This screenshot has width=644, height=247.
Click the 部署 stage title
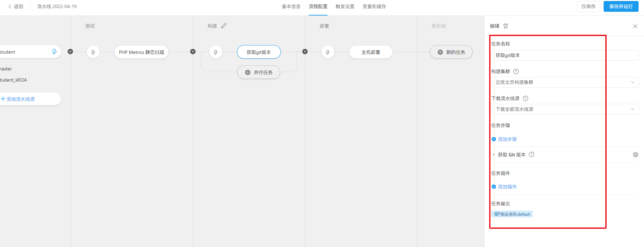(x=324, y=26)
